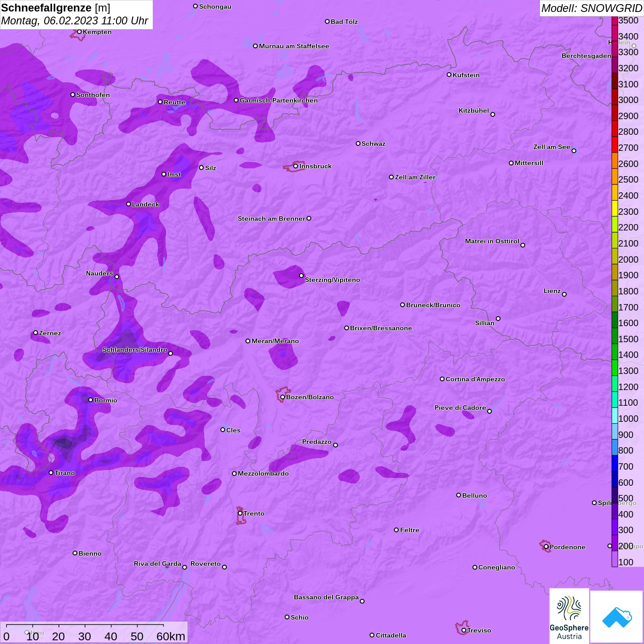Click the Murnau am Staffelsee label
The height and width of the screenshot is (644, 644).
click(294, 46)
